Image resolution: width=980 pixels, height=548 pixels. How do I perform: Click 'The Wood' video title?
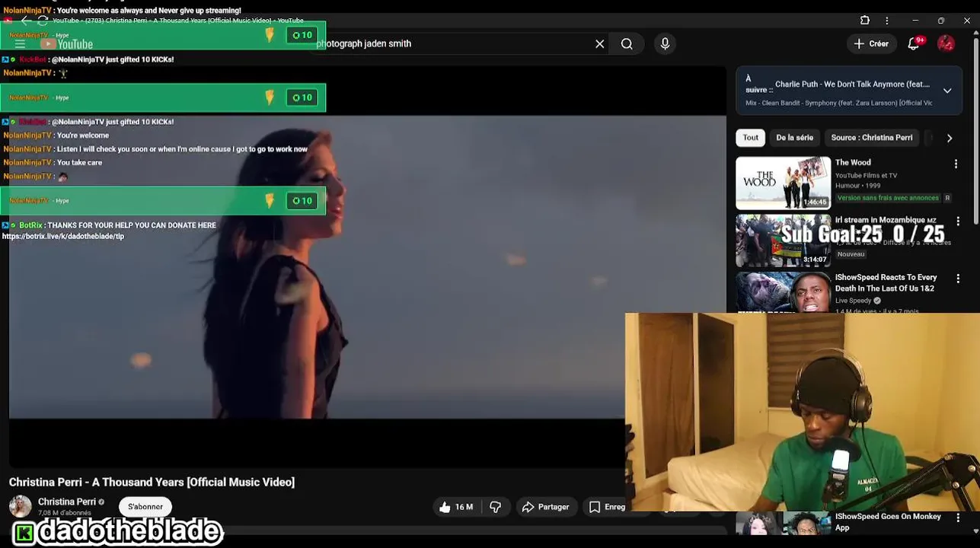[x=853, y=163]
